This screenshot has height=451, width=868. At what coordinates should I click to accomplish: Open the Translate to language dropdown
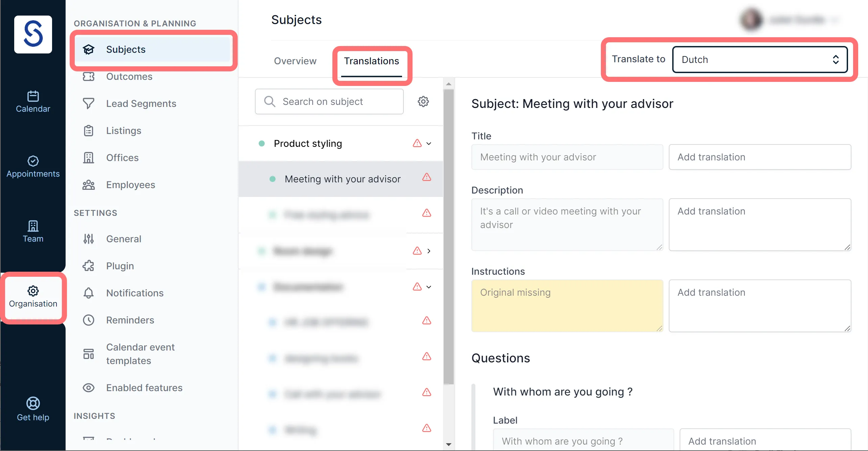759,60
